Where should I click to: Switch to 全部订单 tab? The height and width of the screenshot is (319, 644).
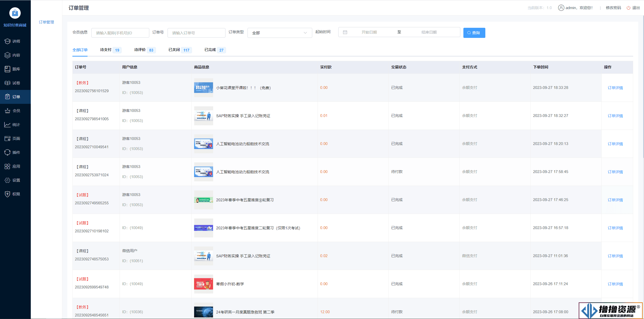[x=80, y=50]
